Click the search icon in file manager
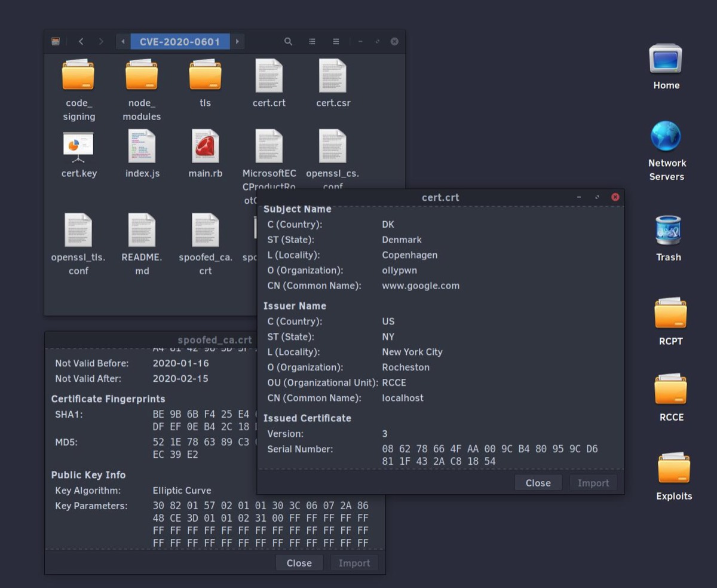Viewport: 717px width, 588px height. coord(288,42)
